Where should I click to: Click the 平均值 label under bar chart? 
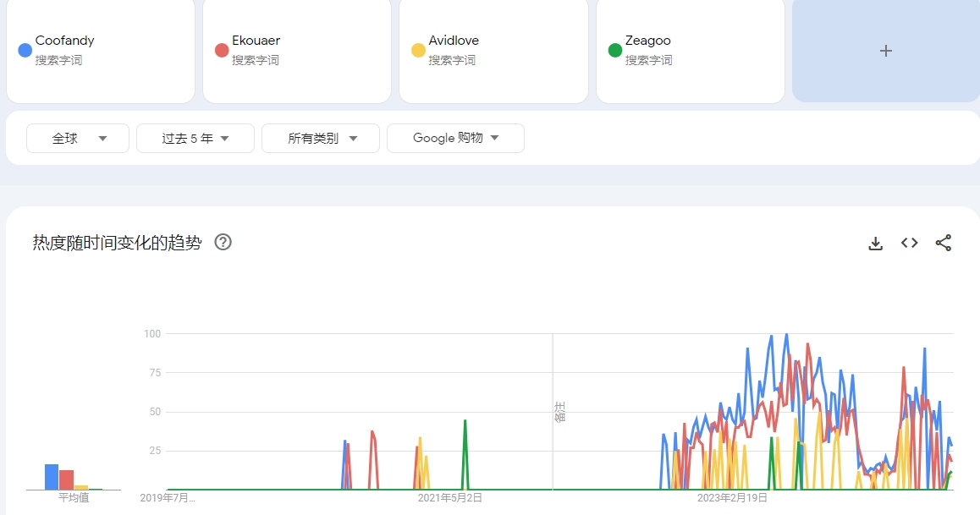74,497
